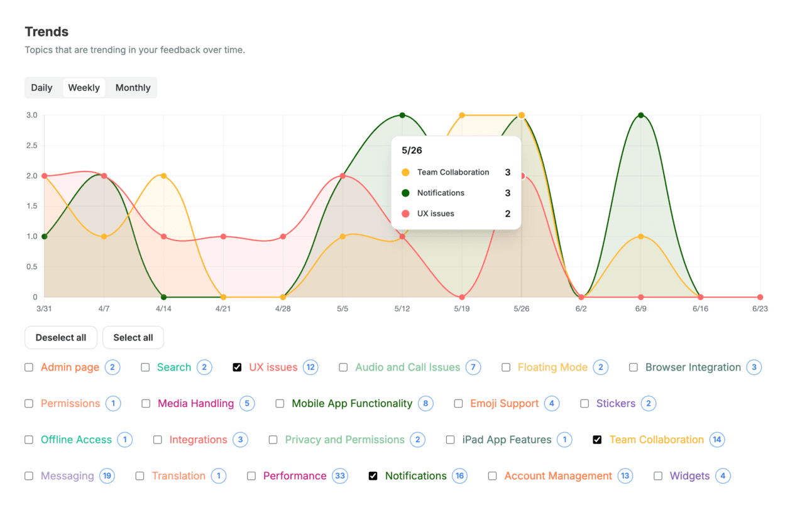The width and height of the screenshot is (812, 505).
Task: Click the Mobile App Functionality label
Action: (353, 403)
